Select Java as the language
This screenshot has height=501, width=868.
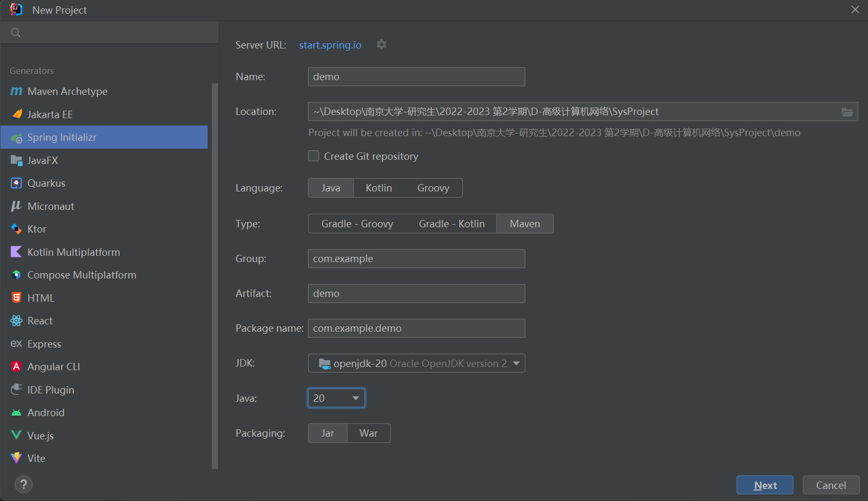(331, 188)
